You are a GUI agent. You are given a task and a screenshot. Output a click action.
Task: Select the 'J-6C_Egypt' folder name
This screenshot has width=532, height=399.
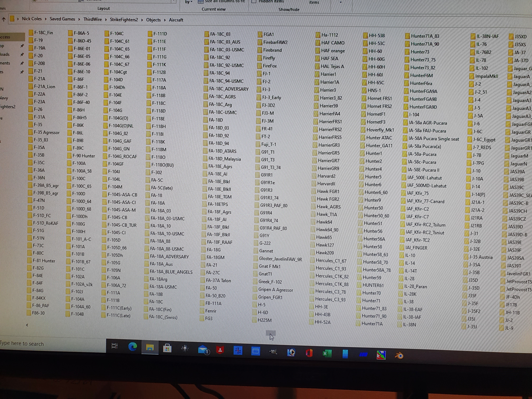point(484,140)
